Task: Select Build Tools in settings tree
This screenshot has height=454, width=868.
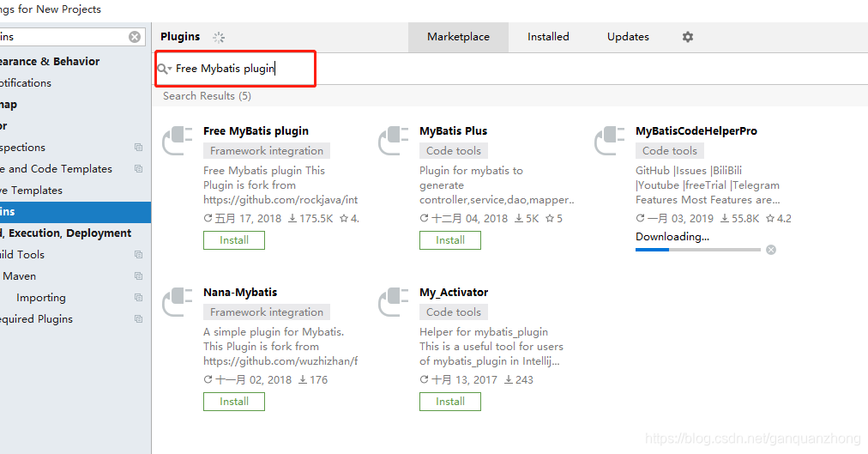Action: tap(22, 255)
